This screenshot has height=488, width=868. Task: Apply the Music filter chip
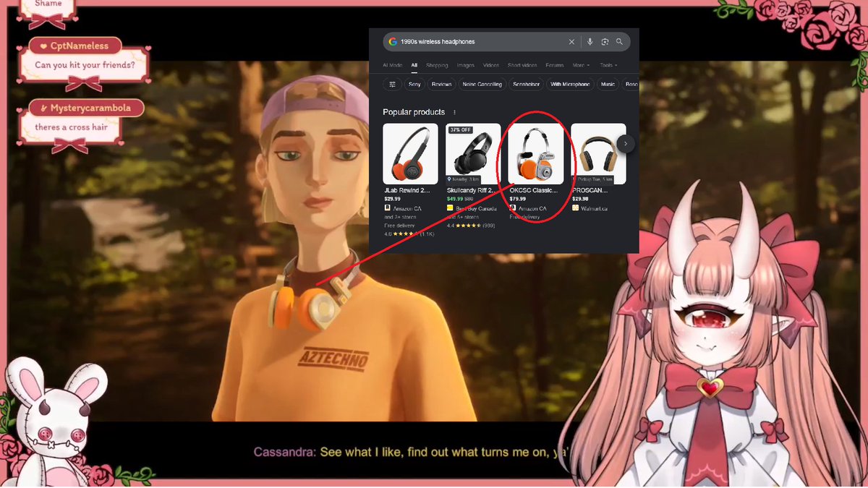(608, 84)
